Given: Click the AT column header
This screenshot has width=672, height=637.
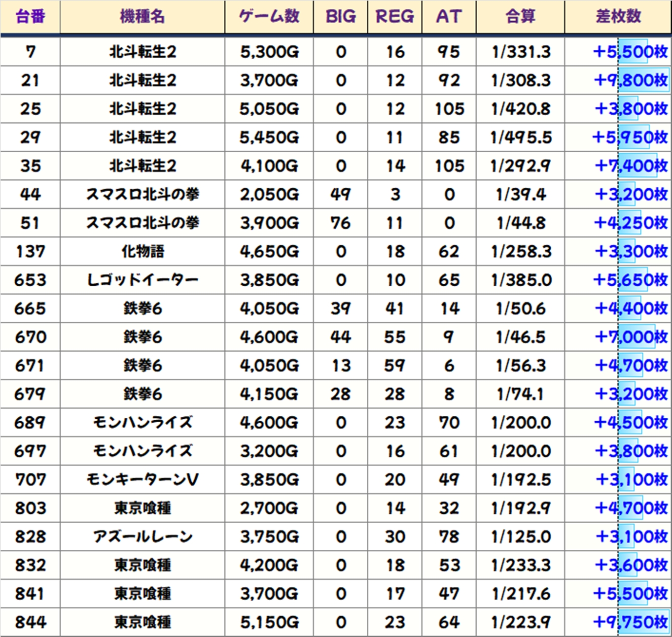Looking at the screenshot, I should point(449,17).
